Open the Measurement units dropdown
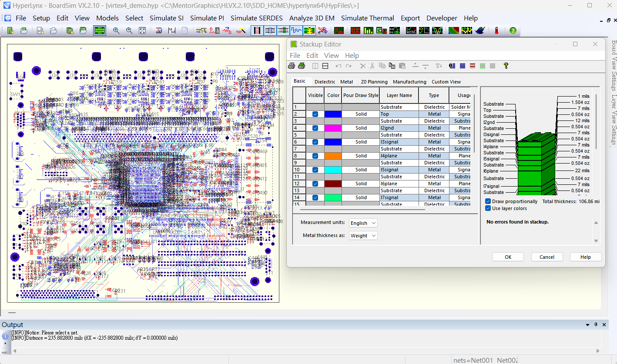Screen dimensions: 617x364 click(363, 223)
